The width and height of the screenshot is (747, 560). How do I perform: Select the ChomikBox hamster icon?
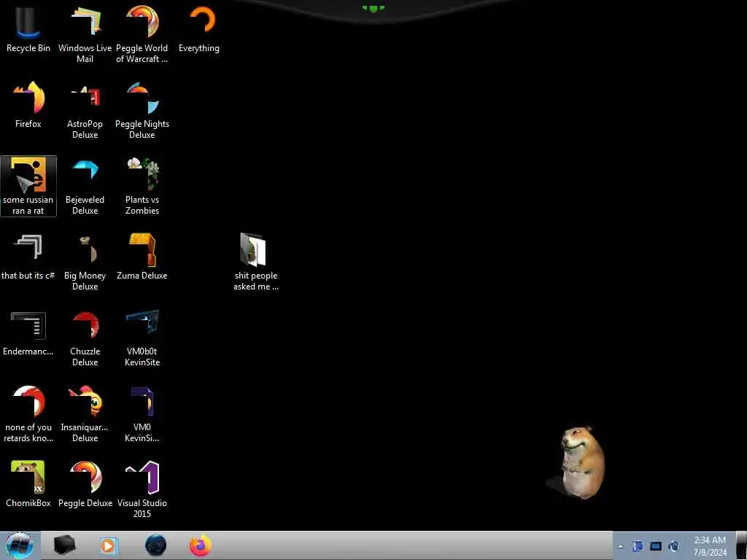28,484
